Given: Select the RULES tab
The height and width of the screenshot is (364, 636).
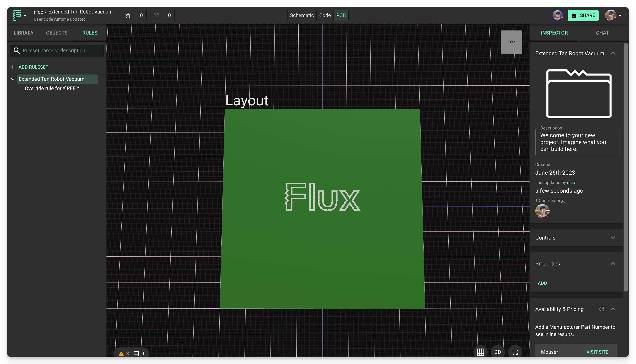Looking at the screenshot, I should [x=90, y=33].
